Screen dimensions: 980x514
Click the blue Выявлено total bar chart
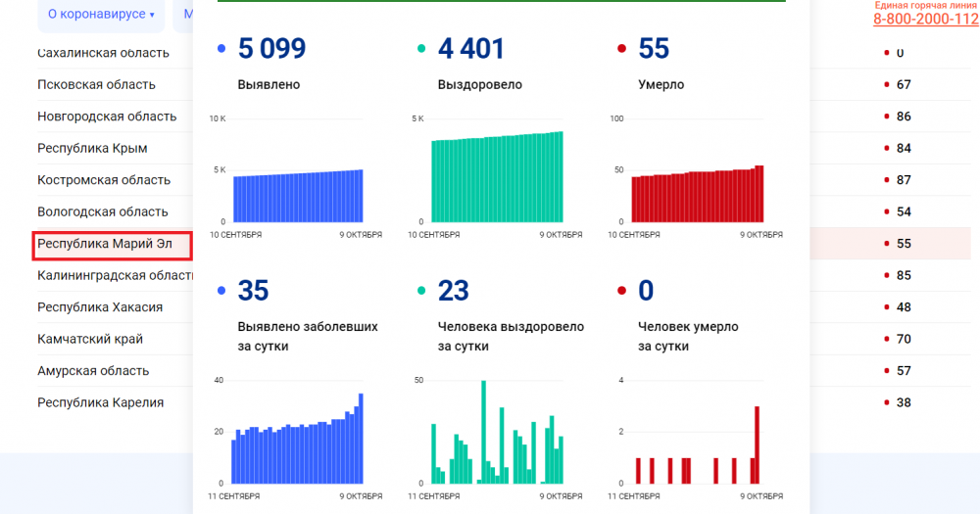[x=298, y=196]
